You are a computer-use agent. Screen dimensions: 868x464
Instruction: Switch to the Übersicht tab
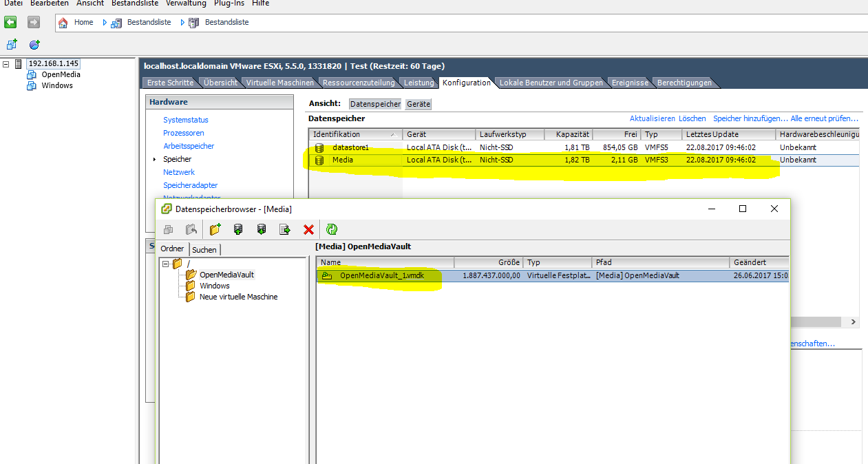pos(220,83)
